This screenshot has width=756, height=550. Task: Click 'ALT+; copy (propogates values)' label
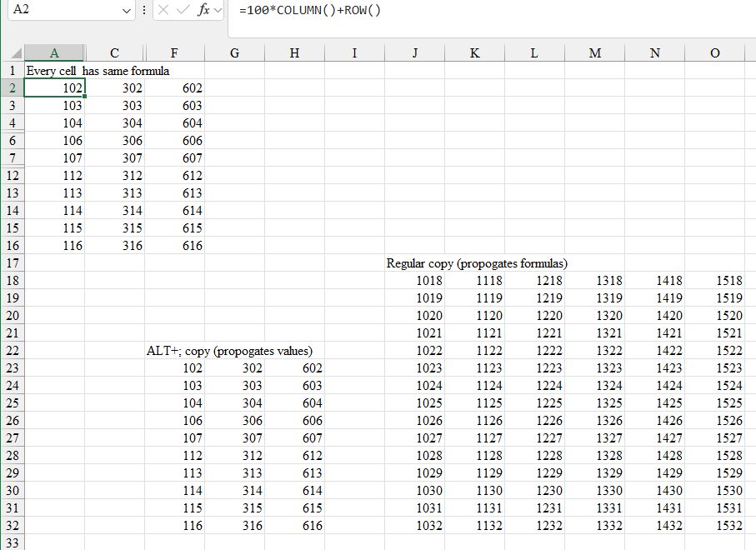[229, 351]
